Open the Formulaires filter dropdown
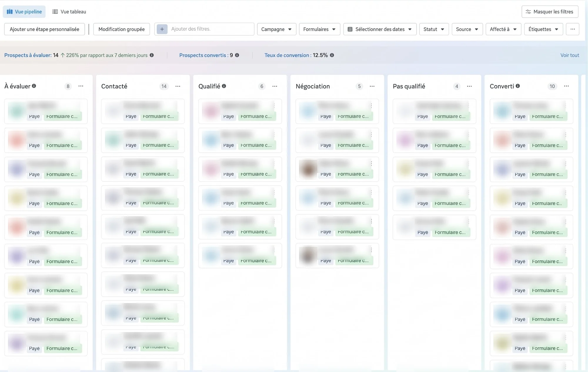Image resolution: width=588 pixels, height=372 pixels. [x=319, y=29]
